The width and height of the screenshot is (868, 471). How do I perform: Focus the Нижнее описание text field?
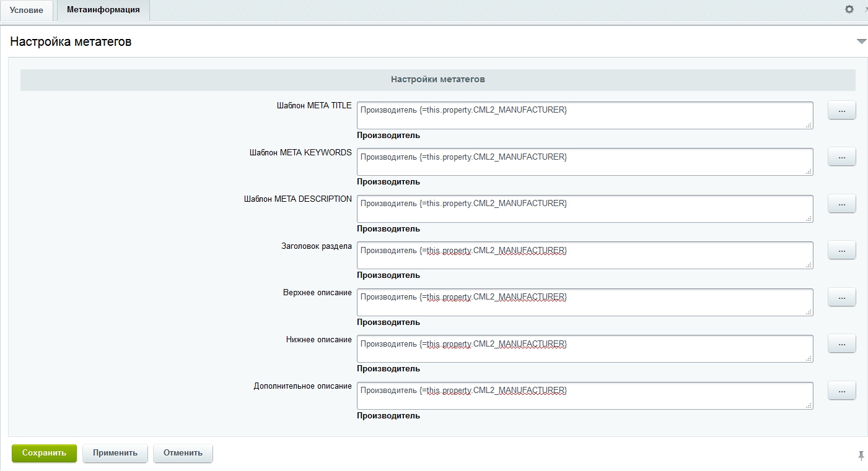(585, 348)
